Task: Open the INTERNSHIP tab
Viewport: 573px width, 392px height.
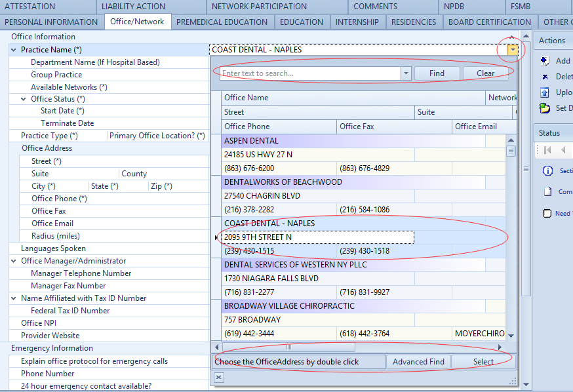Action: [357, 22]
